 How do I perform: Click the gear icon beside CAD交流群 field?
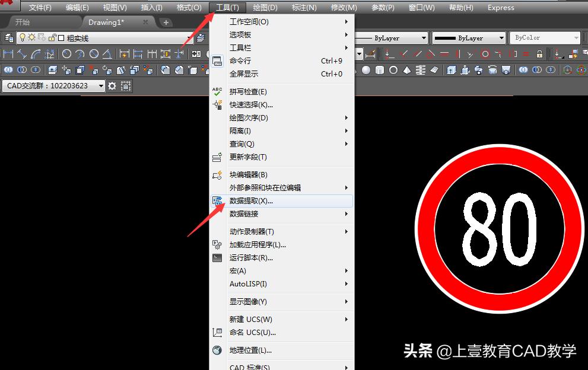[x=111, y=85]
